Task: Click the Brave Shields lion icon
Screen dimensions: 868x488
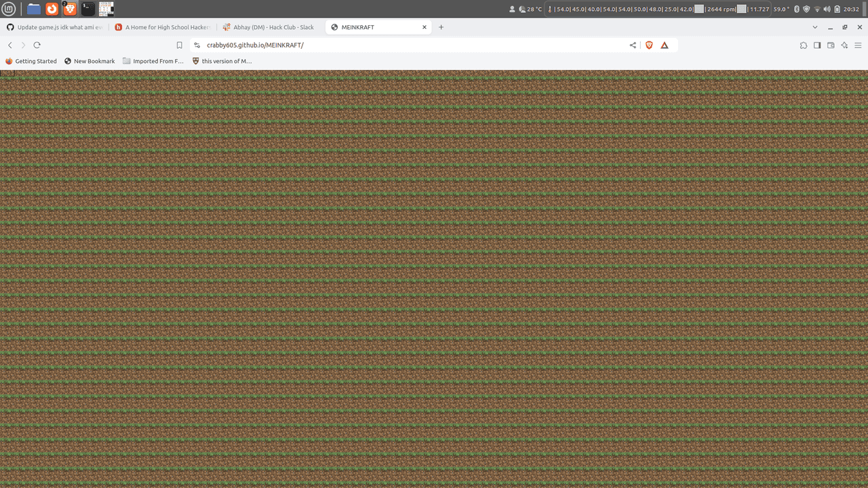Action: click(649, 45)
